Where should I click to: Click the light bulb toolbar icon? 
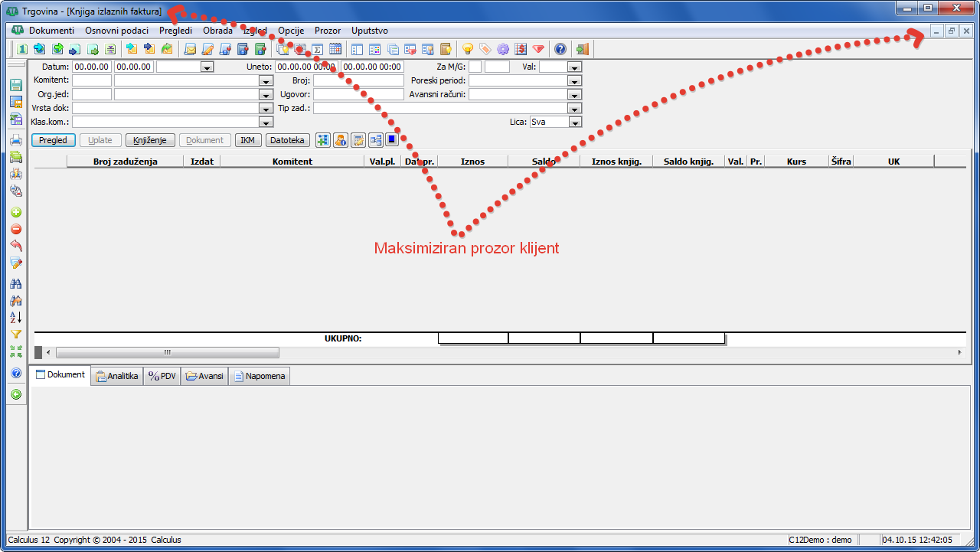(x=467, y=49)
